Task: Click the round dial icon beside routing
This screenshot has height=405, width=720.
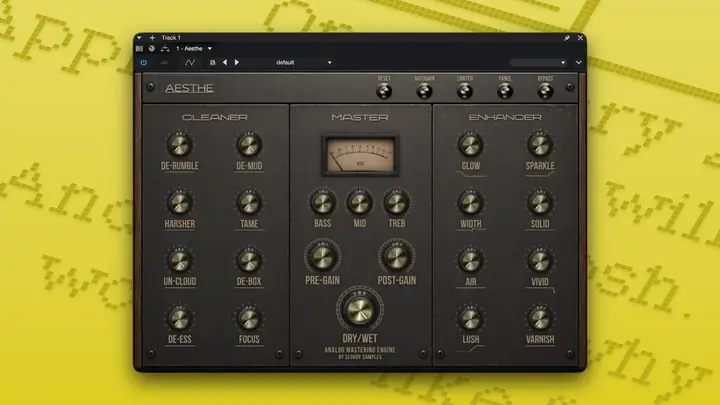Action: [152, 48]
